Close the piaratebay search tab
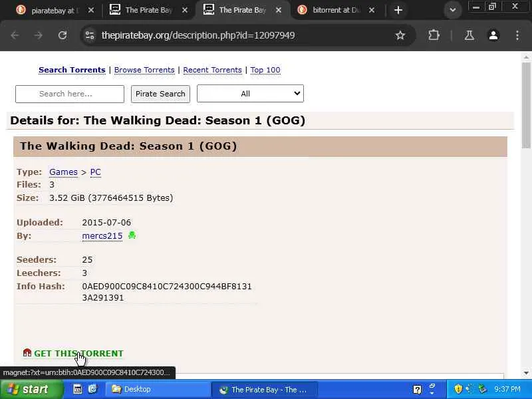Screen dimensions: 532x399 [91, 10]
